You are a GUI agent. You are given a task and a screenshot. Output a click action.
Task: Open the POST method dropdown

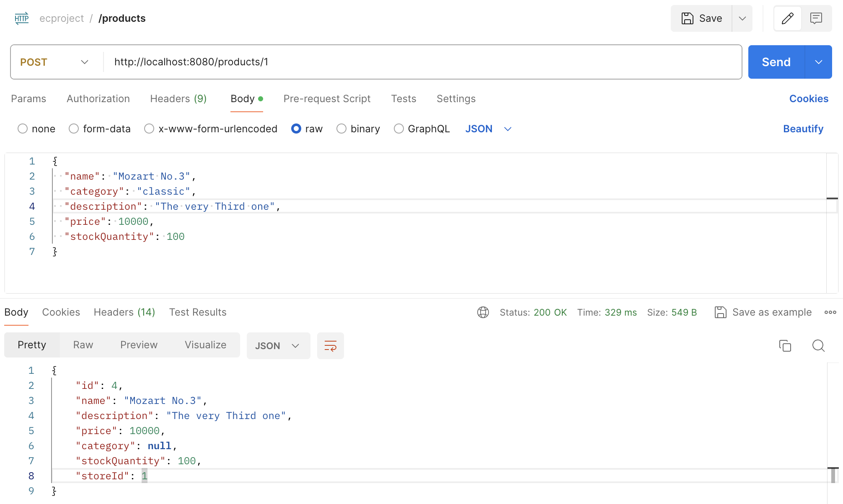(54, 62)
